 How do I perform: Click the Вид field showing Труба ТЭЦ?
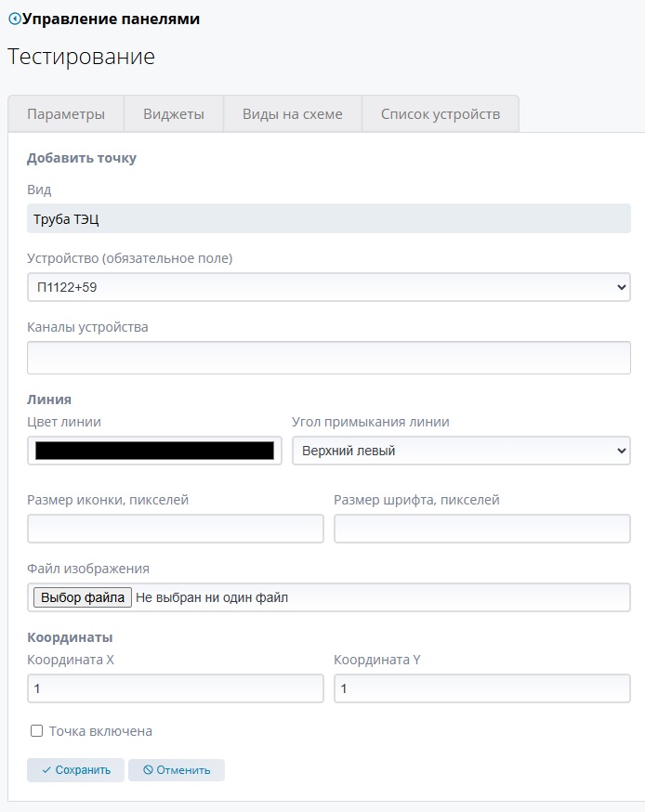[329, 219]
